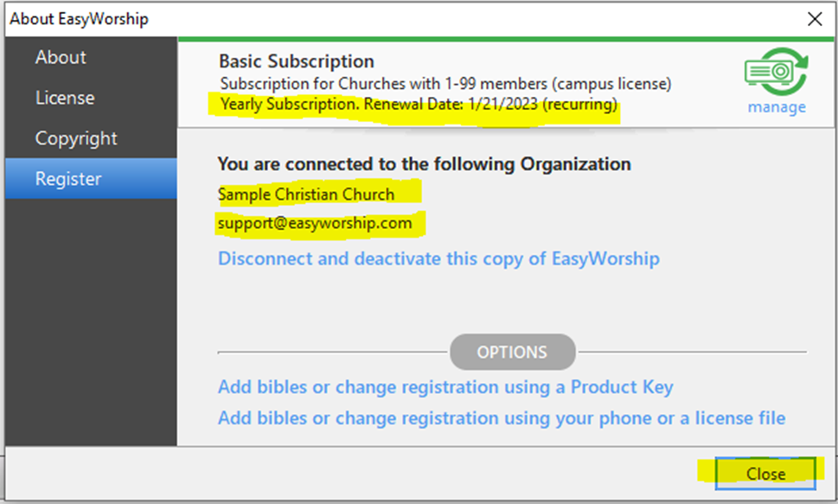Screen dimensions: 838x504
Task: Disconnect and deactivate this copy of EasyWorship
Action: [438, 258]
